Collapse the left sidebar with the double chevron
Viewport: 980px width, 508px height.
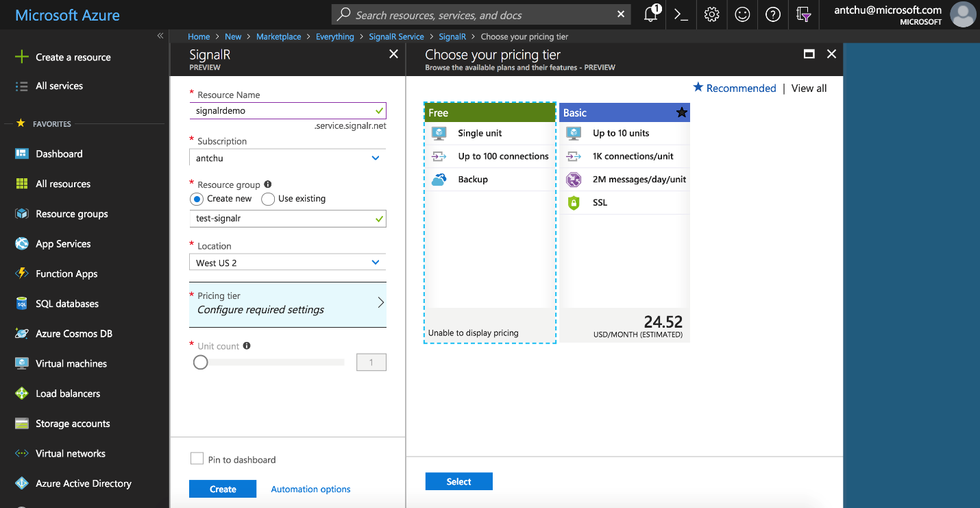click(x=160, y=36)
